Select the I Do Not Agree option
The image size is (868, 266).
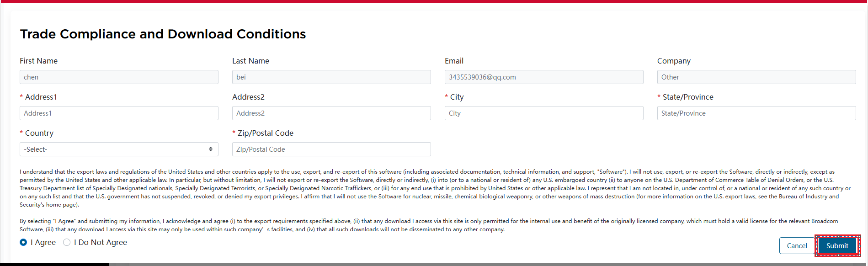click(67, 242)
